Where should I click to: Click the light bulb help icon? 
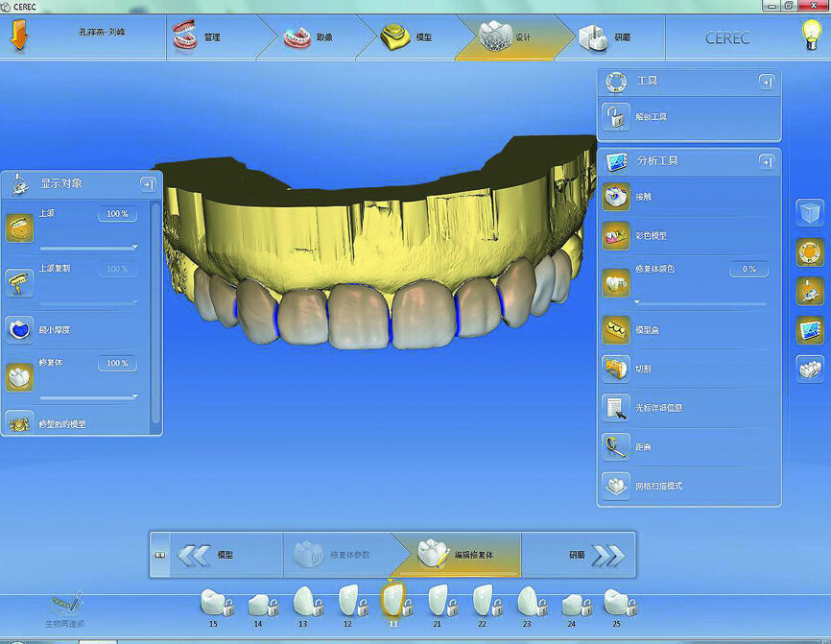[x=811, y=36]
